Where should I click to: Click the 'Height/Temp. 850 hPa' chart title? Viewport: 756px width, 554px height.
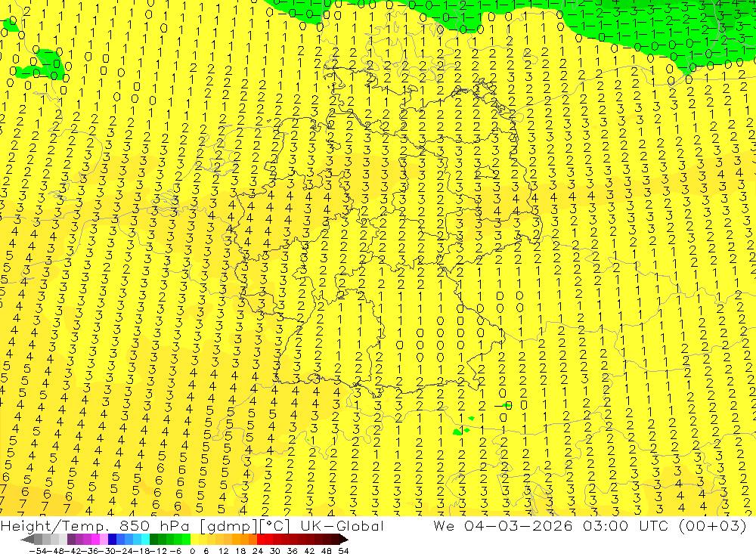point(94,526)
